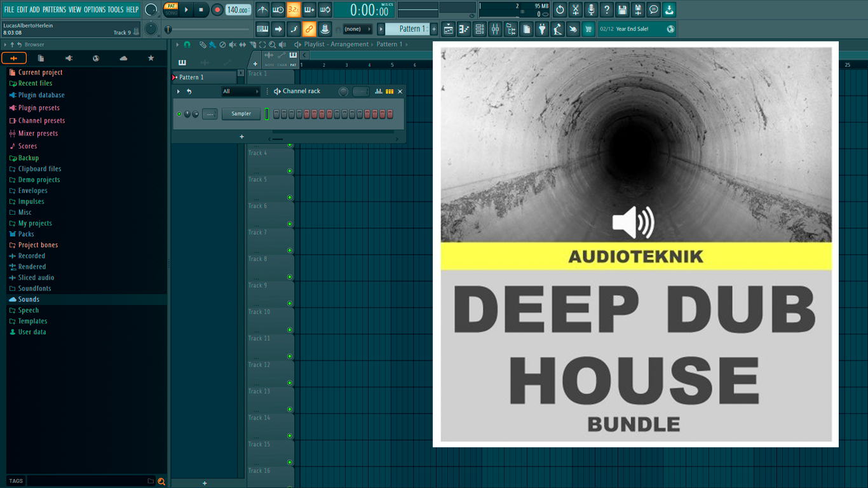Open the Channel rack filter dropdown showing All
The height and width of the screenshot is (488, 868).
(241, 91)
